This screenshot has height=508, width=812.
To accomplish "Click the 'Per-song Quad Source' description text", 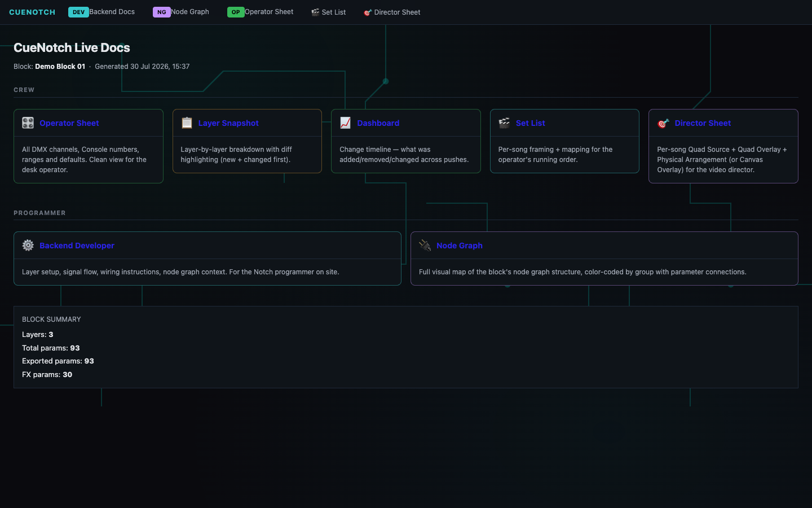I will pos(722,160).
